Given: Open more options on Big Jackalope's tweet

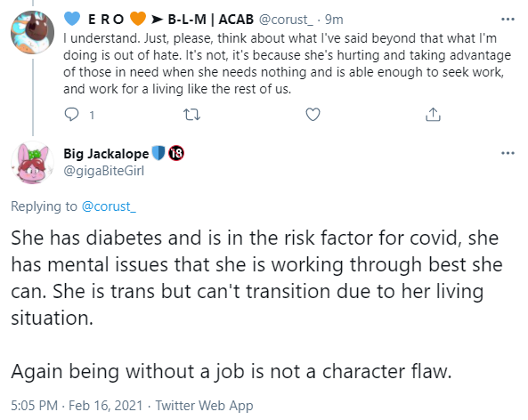Looking at the screenshot, I should pyautogui.click(x=508, y=153).
